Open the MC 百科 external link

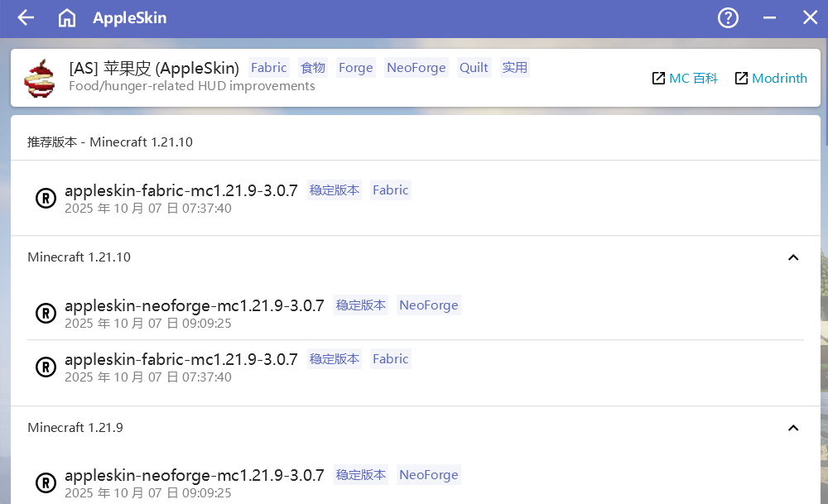pyautogui.click(x=685, y=79)
